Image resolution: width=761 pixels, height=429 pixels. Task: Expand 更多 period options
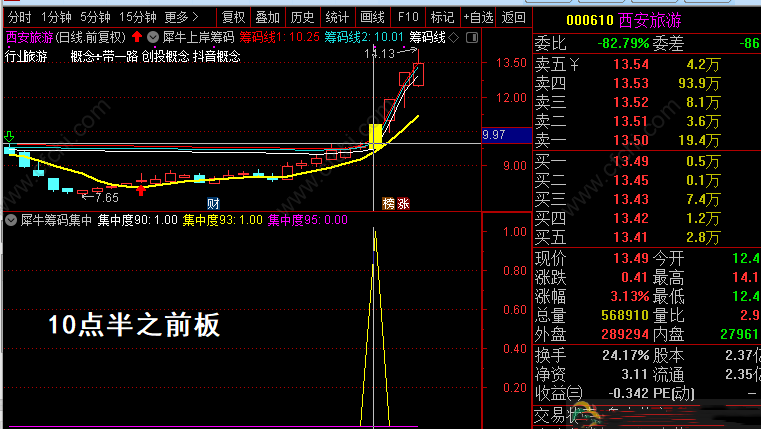pyautogui.click(x=182, y=18)
